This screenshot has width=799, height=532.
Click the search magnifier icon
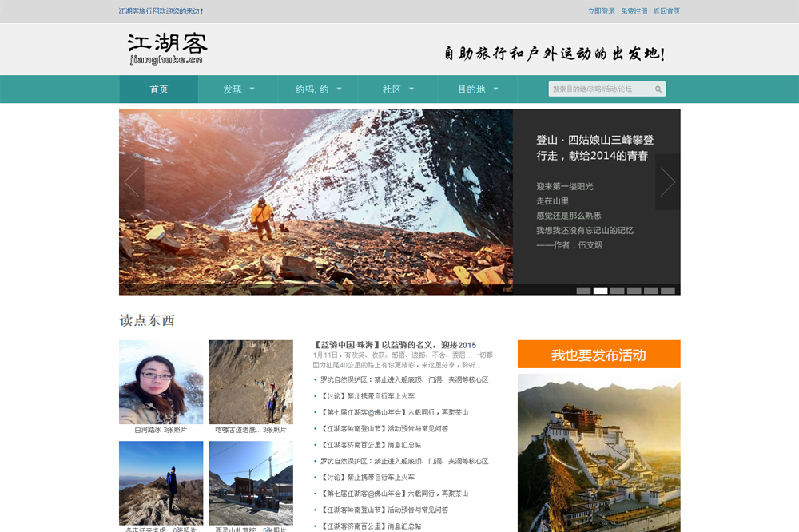click(x=658, y=89)
